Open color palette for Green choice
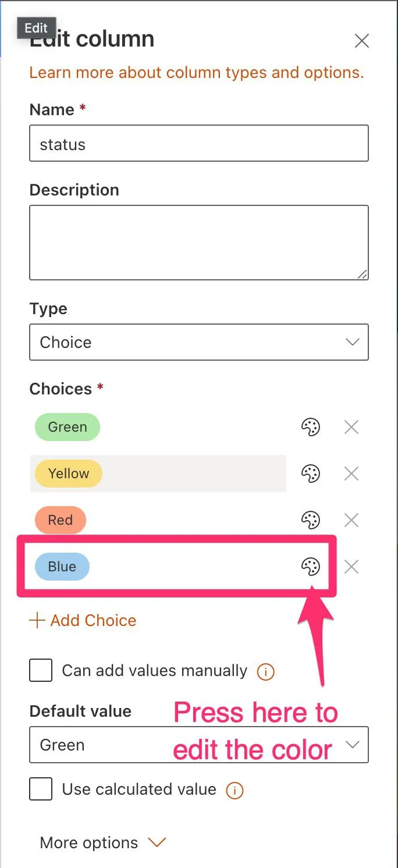 click(x=310, y=428)
